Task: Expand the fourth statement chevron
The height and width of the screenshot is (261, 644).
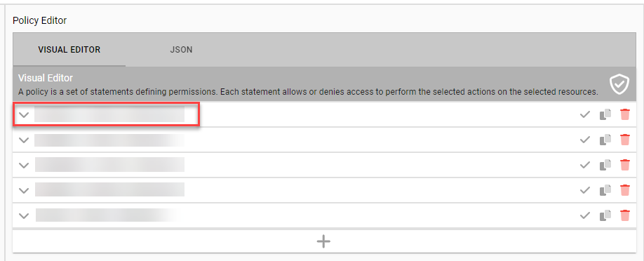Action: click(x=25, y=190)
